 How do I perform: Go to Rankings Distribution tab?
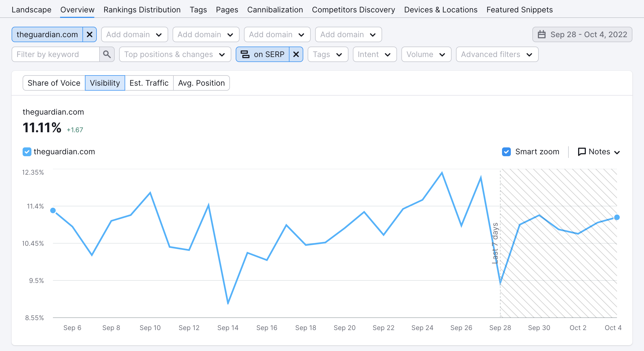tap(142, 10)
